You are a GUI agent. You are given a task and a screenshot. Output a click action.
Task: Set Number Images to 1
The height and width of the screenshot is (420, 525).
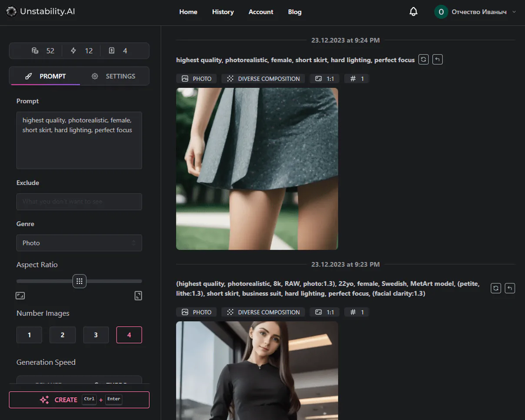29,335
